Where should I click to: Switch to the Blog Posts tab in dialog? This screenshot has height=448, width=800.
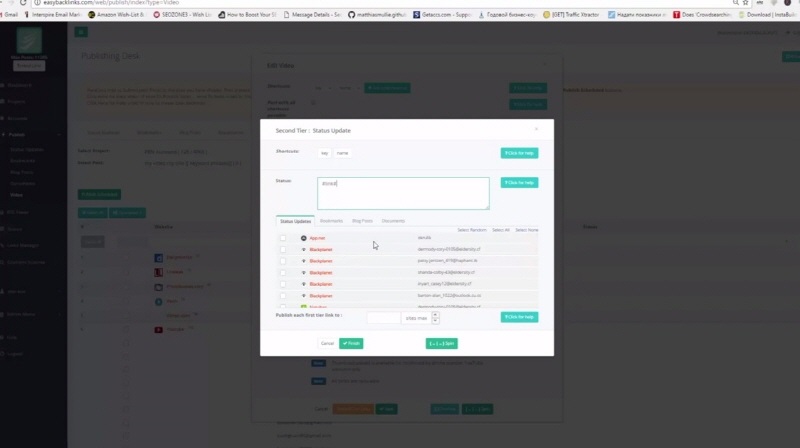coord(362,221)
